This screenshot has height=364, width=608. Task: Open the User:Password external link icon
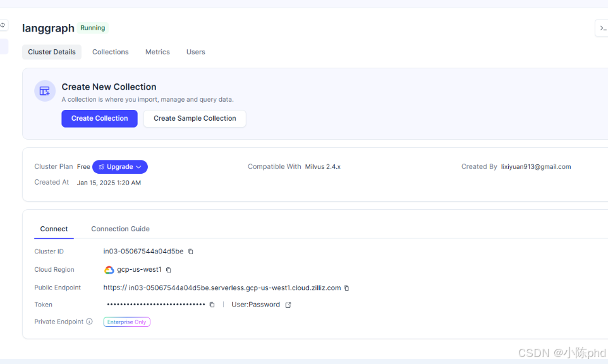(288, 305)
